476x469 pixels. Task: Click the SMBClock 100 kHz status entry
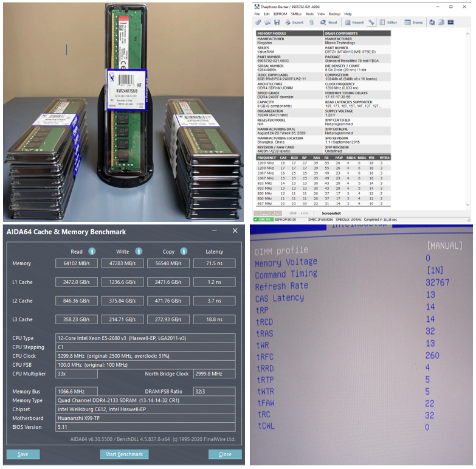tap(348, 220)
